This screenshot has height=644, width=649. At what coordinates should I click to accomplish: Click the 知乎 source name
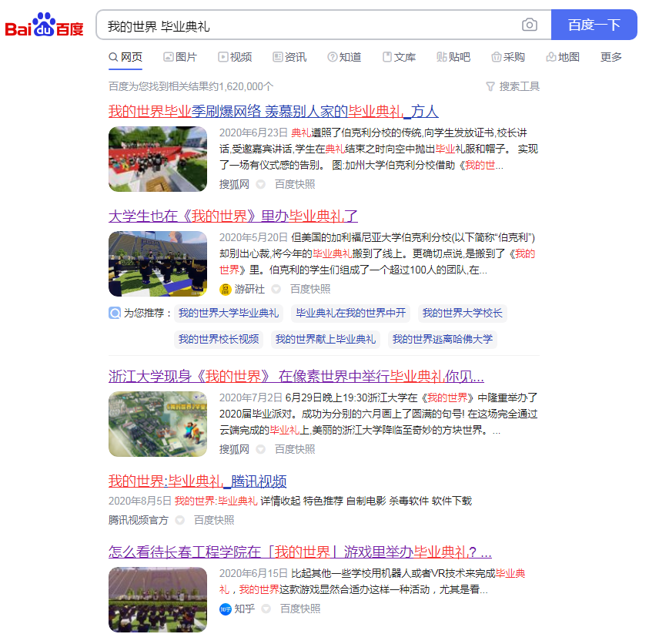(245, 609)
